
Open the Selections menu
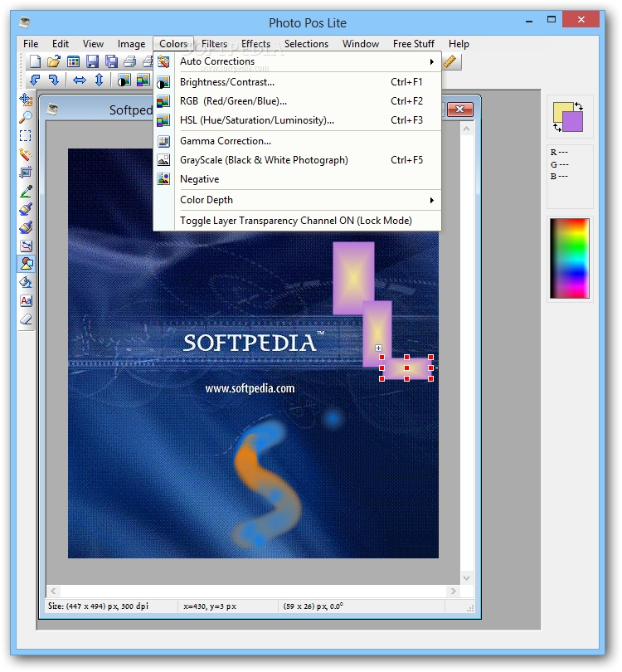pyautogui.click(x=306, y=44)
